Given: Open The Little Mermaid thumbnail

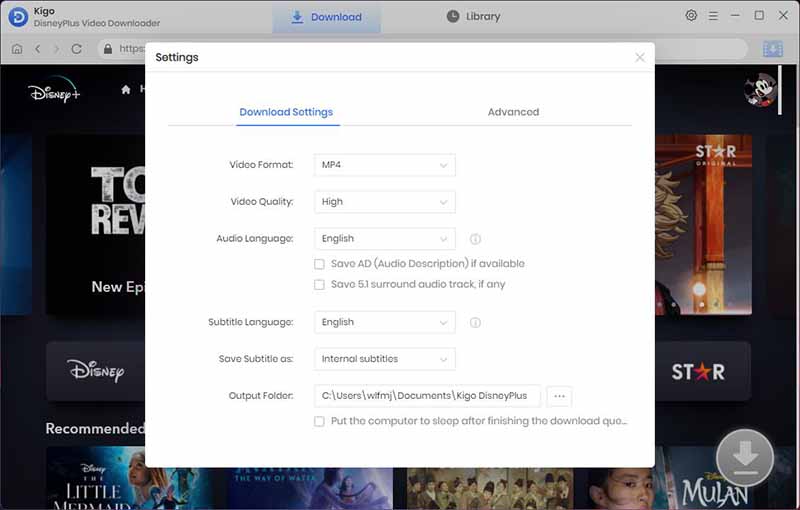Looking at the screenshot, I should point(95,478).
